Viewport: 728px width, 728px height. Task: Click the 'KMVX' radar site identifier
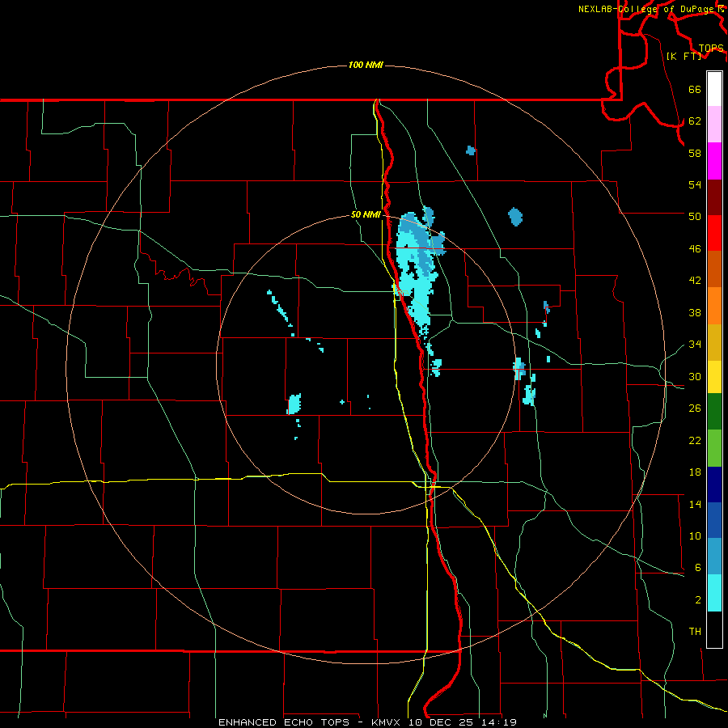click(x=385, y=722)
